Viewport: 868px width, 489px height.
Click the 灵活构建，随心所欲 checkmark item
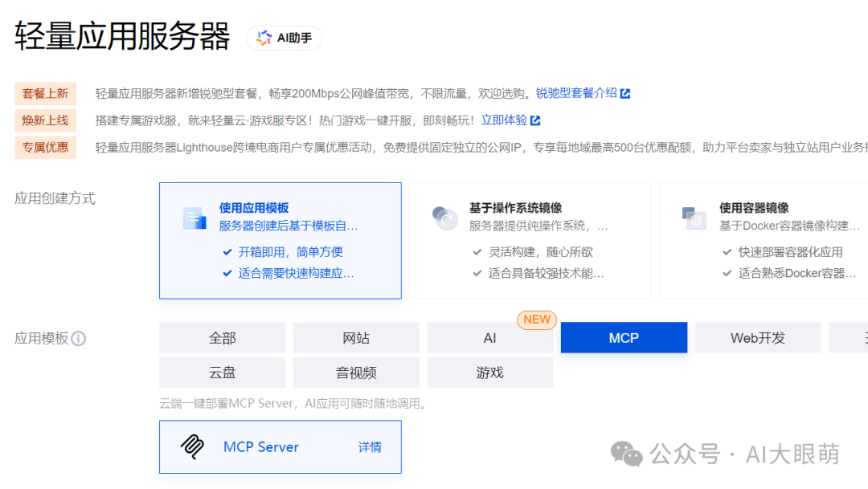533,252
